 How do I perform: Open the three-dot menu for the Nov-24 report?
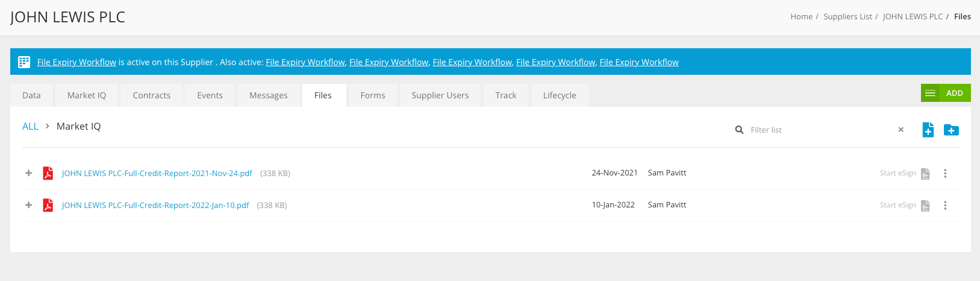click(x=945, y=174)
